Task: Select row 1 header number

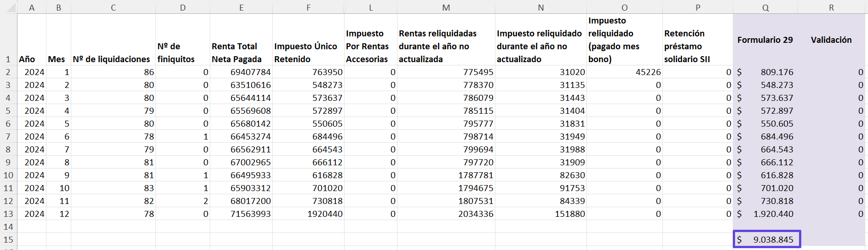Action: [x=8, y=59]
